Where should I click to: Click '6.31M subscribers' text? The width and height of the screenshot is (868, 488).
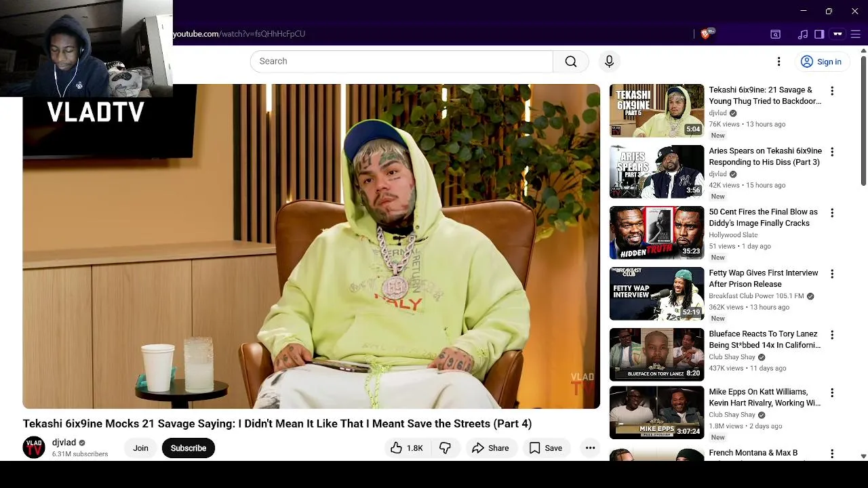click(80, 454)
